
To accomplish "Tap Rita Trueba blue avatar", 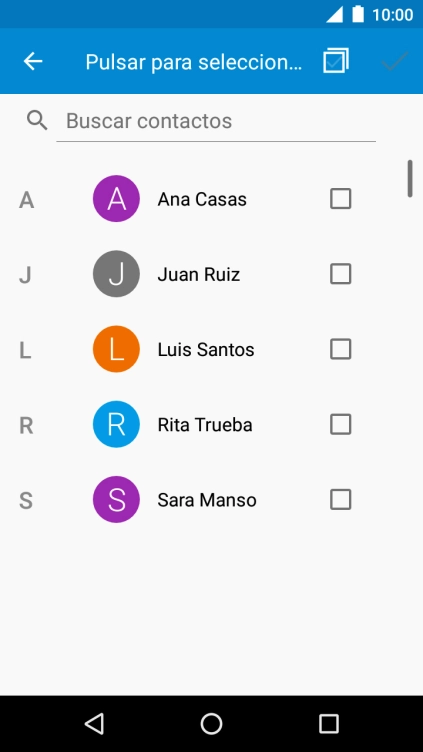I will click(x=116, y=424).
